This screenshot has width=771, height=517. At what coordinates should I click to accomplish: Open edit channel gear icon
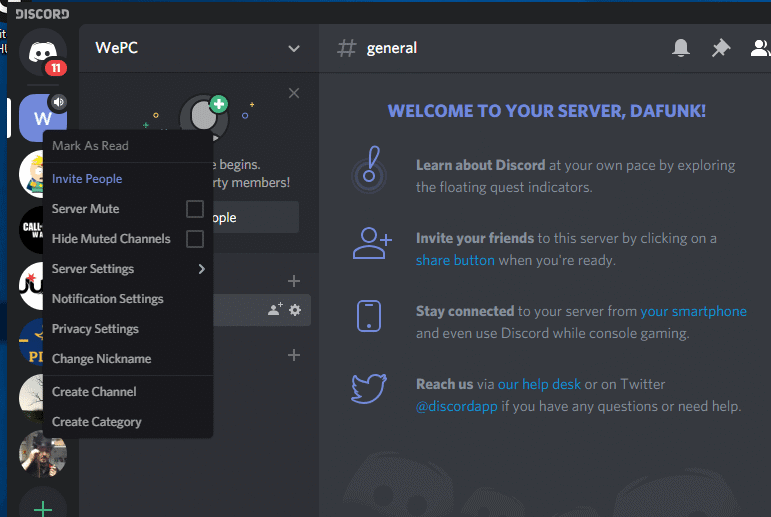point(295,310)
